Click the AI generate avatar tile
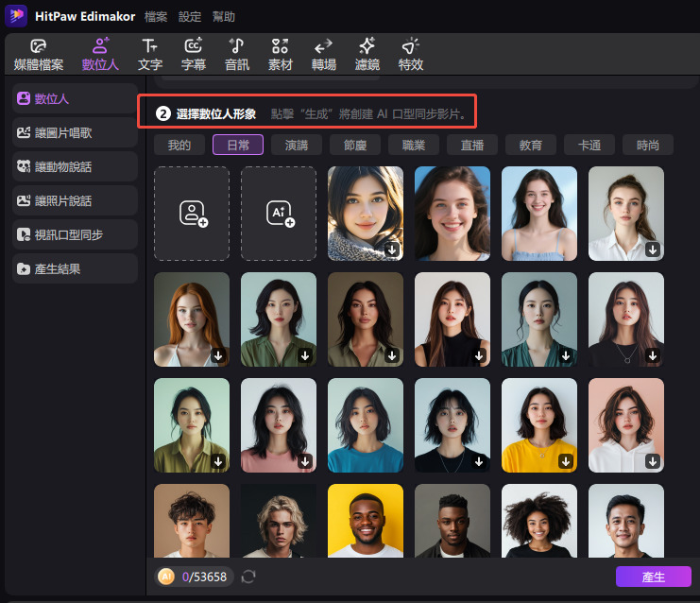 [x=279, y=214]
